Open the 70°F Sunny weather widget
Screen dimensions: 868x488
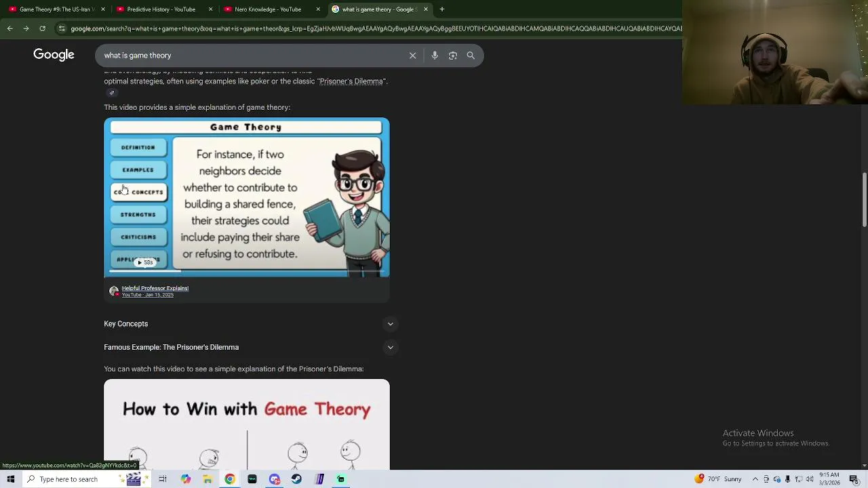point(718,479)
